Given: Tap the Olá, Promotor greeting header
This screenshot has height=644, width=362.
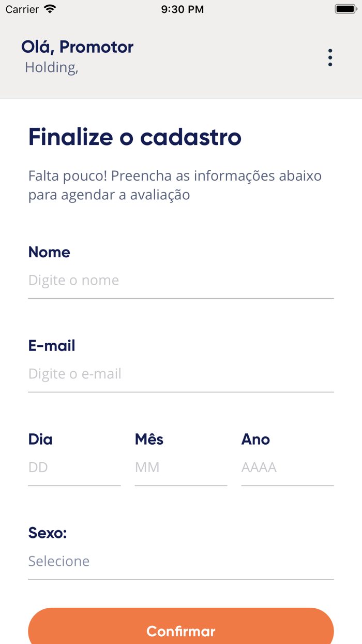Looking at the screenshot, I should pyautogui.click(x=77, y=47).
